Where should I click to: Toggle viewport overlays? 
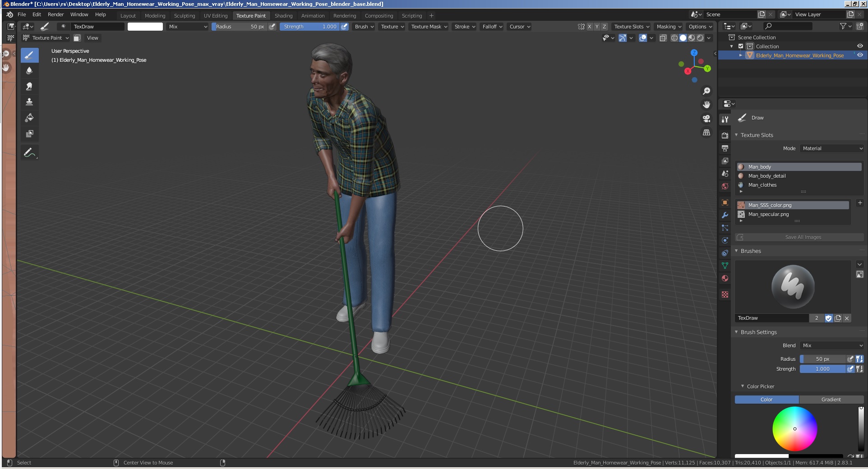643,38
